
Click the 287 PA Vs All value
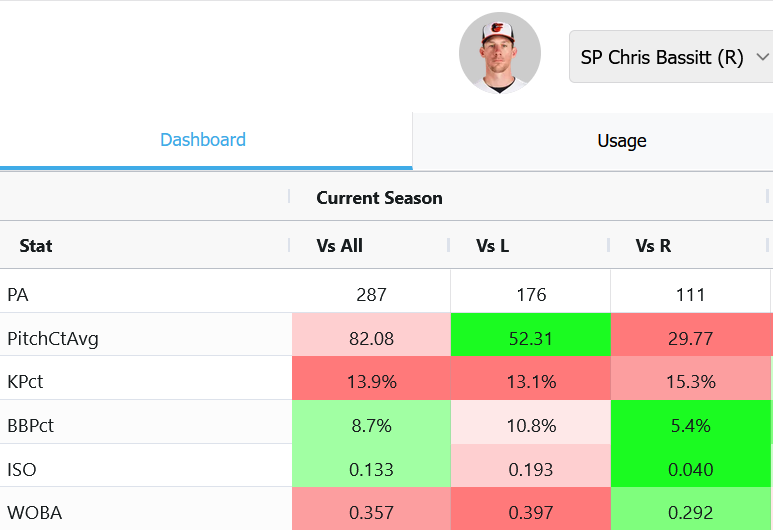point(371,295)
